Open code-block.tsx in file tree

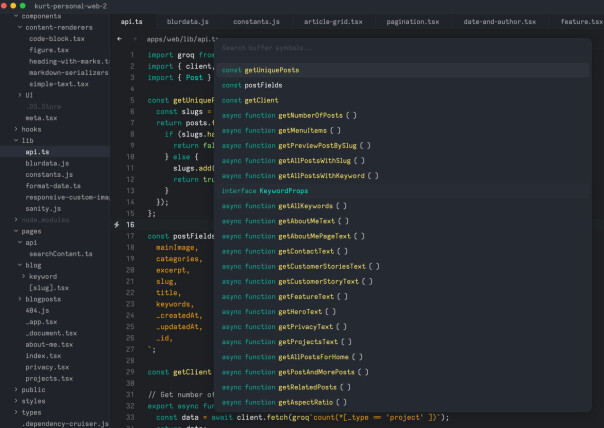click(x=57, y=39)
